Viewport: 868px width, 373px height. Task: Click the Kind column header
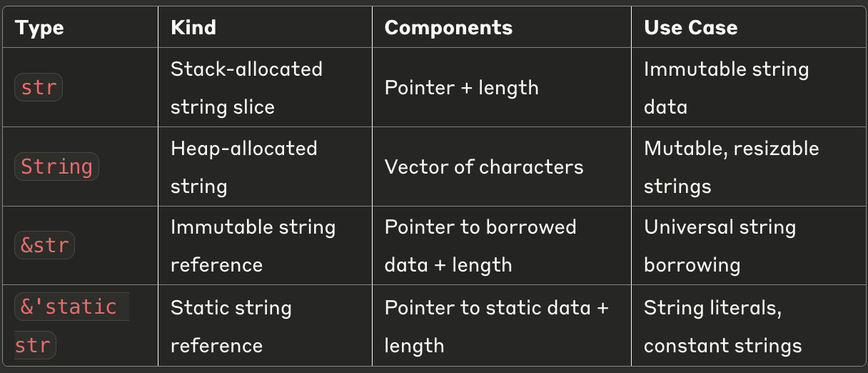tap(193, 28)
